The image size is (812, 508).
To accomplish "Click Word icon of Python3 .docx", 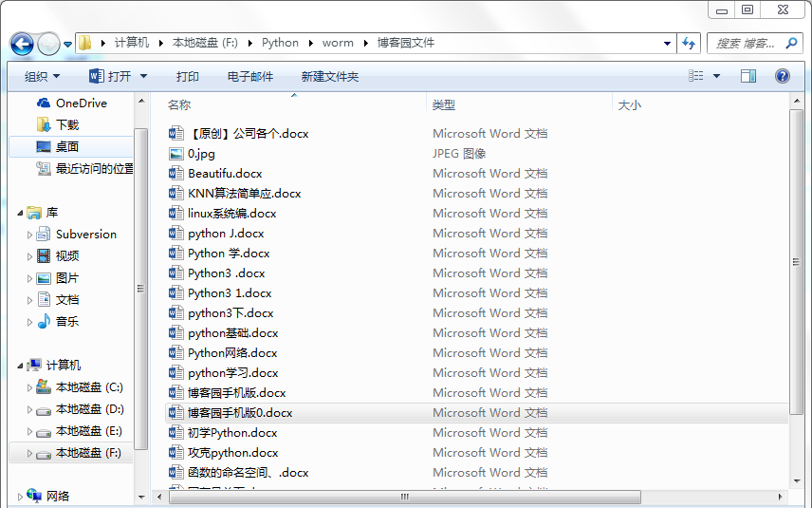I will tap(176, 273).
